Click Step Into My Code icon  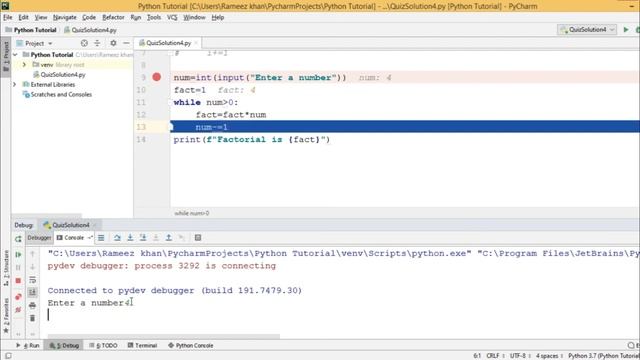(x=143, y=238)
